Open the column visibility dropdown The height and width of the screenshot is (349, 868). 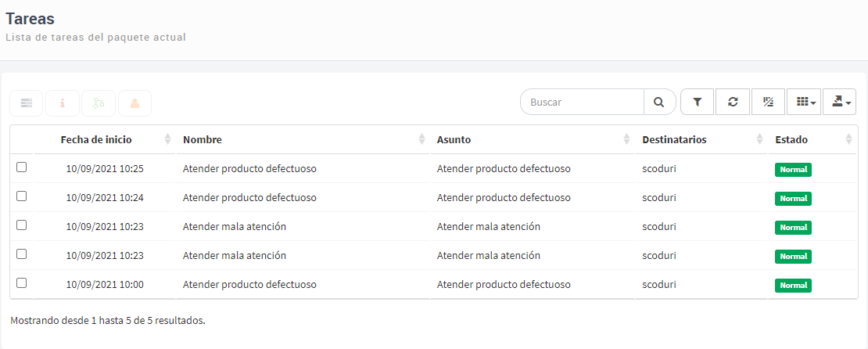[804, 102]
